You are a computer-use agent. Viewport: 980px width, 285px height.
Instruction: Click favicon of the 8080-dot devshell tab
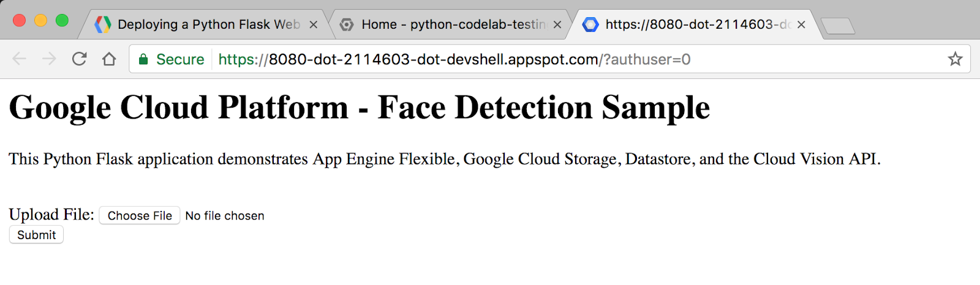point(590,24)
